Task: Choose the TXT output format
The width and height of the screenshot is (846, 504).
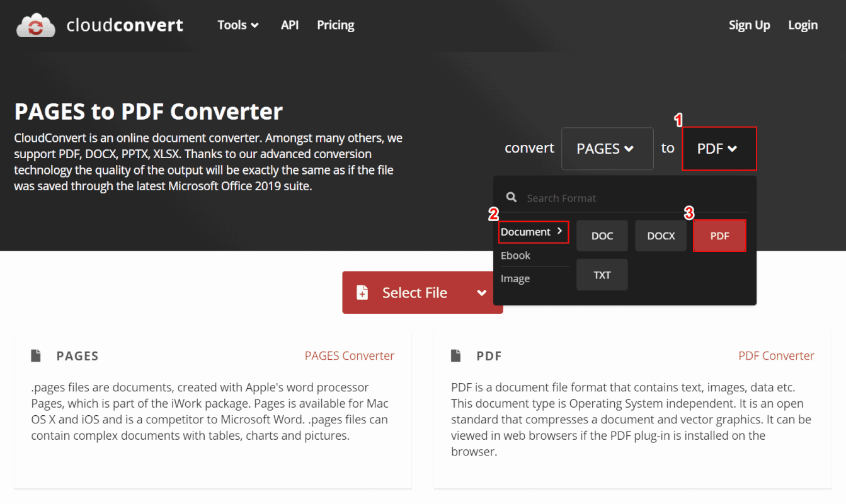Action: 602,275
